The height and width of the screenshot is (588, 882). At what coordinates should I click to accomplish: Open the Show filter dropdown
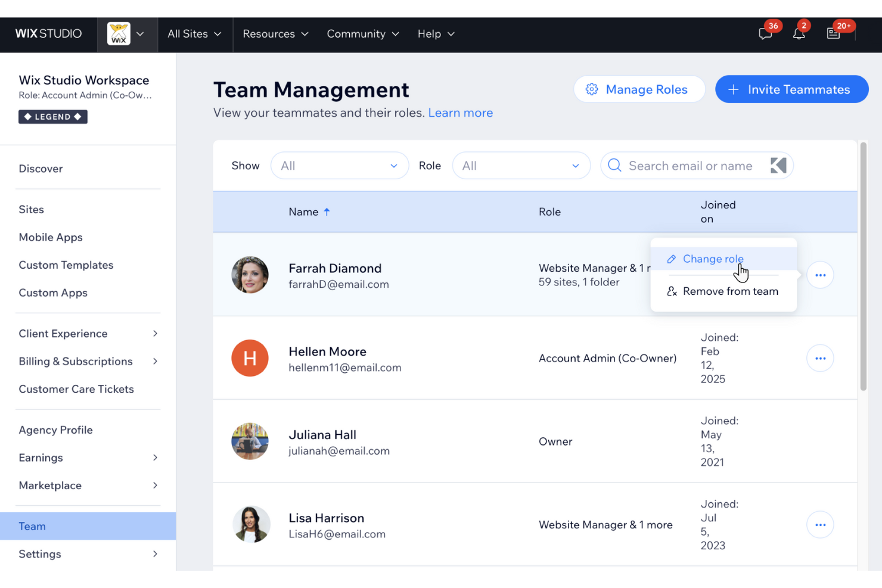(x=340, y=166)
